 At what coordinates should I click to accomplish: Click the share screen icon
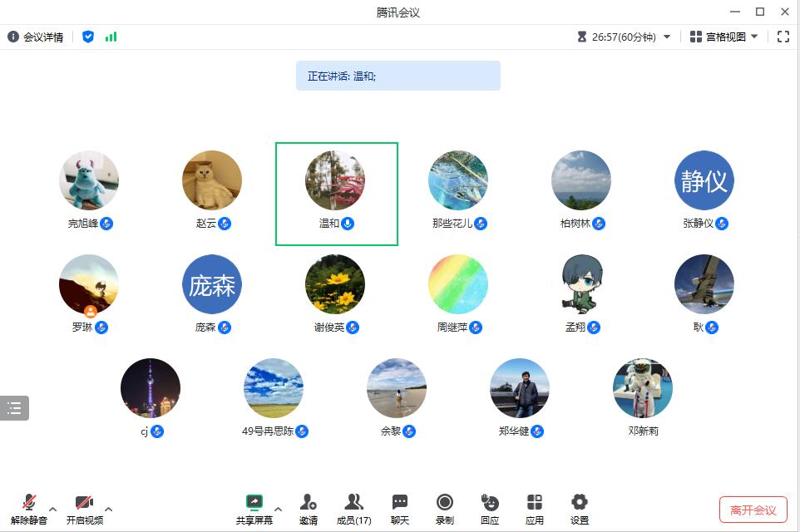(254, 503)
